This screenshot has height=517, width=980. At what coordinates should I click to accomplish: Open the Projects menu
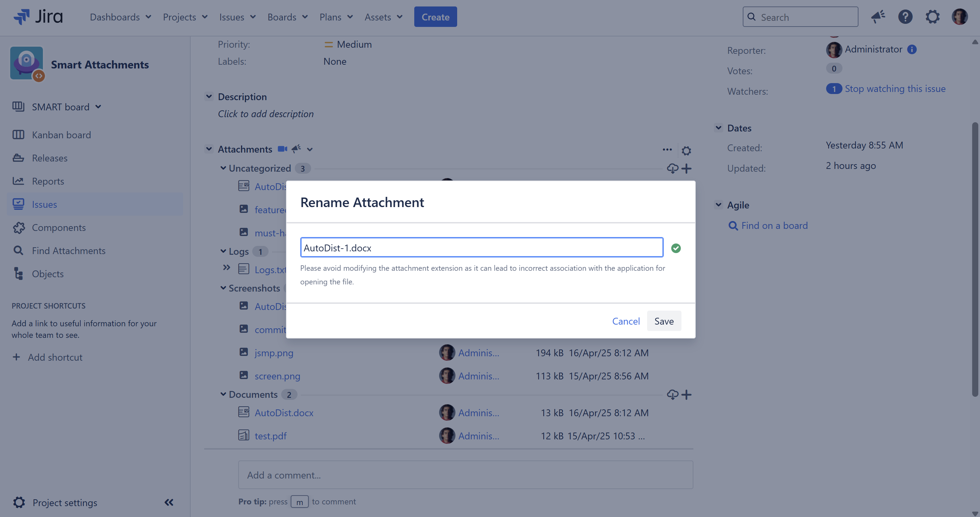(185, 17)
